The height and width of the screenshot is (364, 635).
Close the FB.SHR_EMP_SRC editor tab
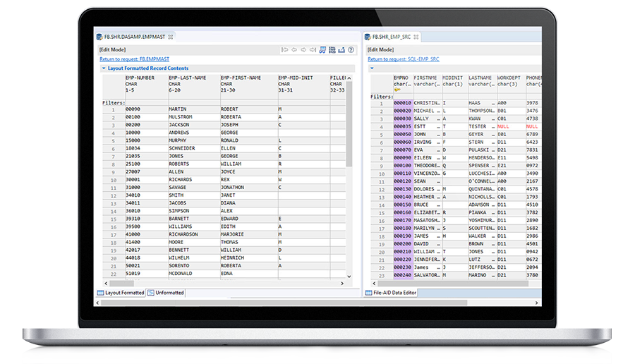pos(416,37)
